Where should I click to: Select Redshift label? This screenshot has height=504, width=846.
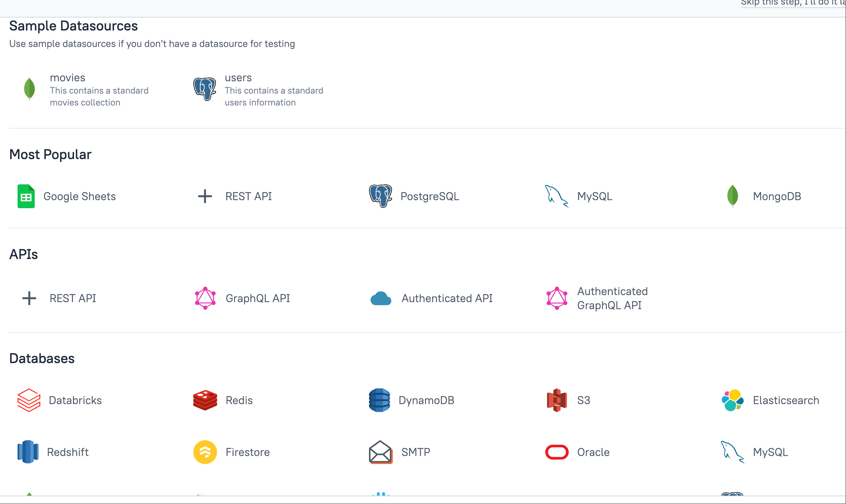pyautogui.click(x=68, y=452)
